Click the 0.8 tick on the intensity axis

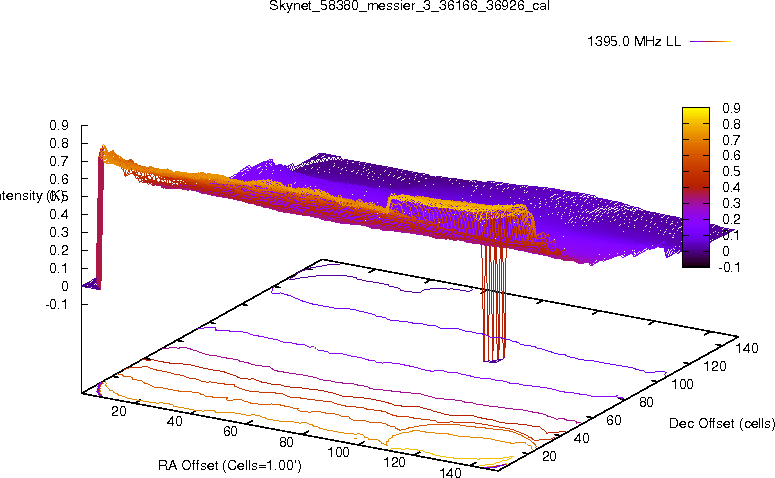pyautogui.click(x=58, y=143)
